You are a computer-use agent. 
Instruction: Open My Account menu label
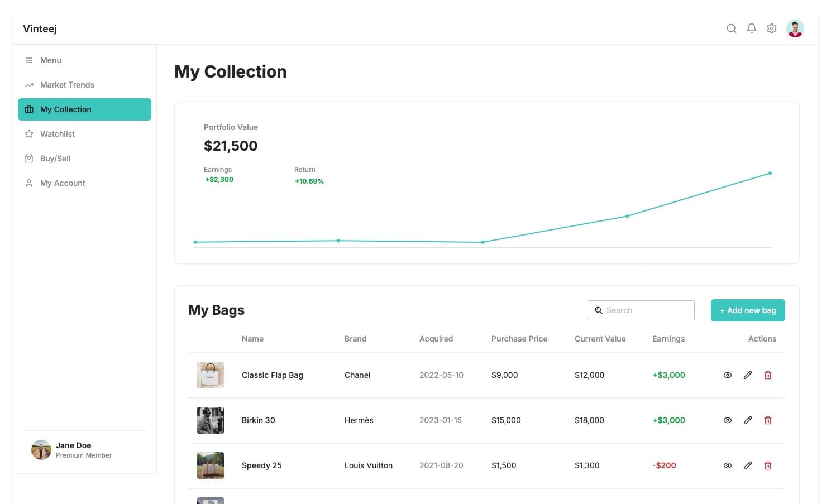(x=63, y=183)
